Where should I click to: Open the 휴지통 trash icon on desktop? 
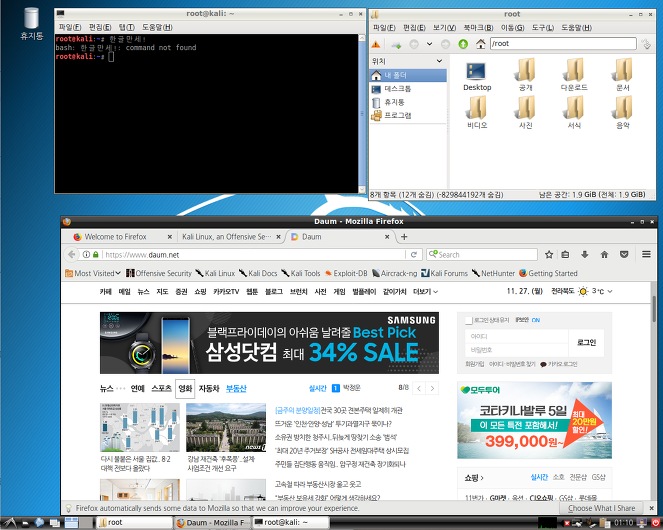point(32,24)
